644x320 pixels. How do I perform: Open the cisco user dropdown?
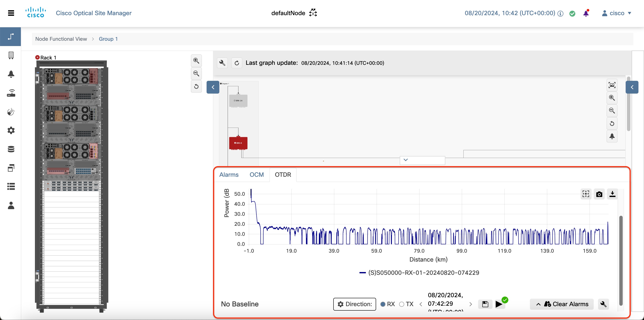coord(617,13)
